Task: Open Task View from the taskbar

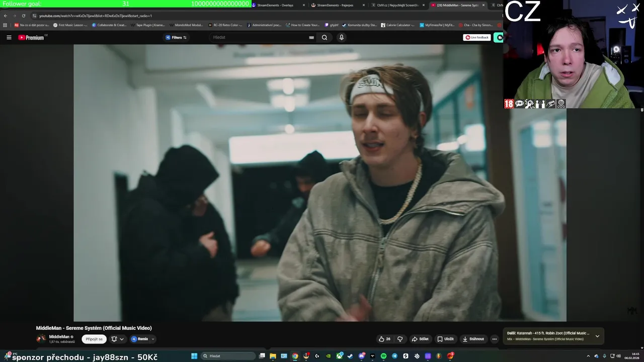Action: point(262,356)
